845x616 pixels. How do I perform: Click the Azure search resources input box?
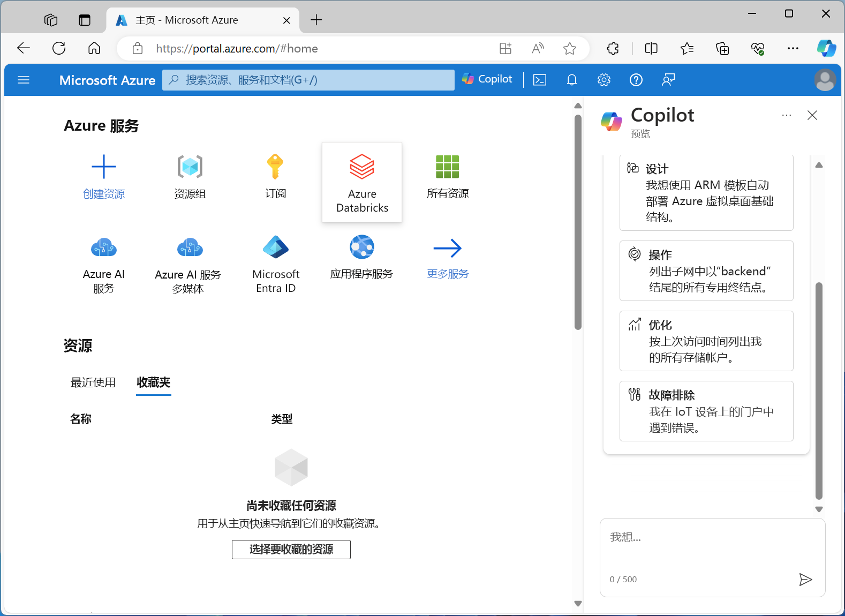tap(308, 80)
